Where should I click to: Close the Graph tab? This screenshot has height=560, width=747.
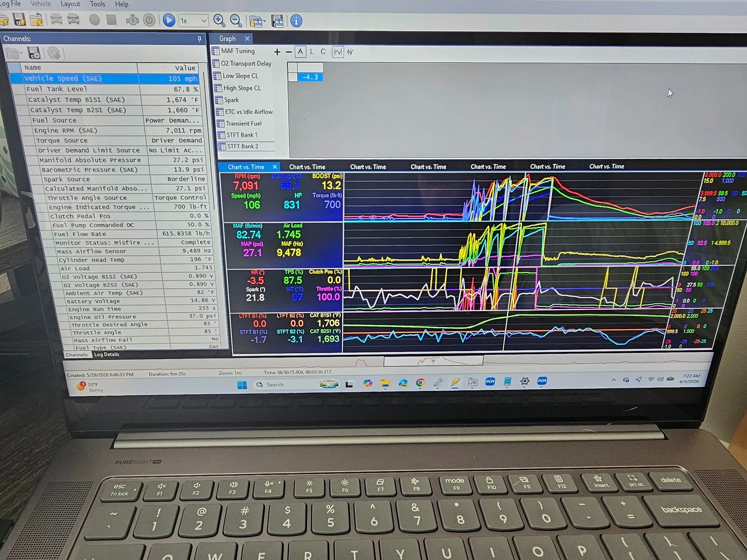coord(247,39)
